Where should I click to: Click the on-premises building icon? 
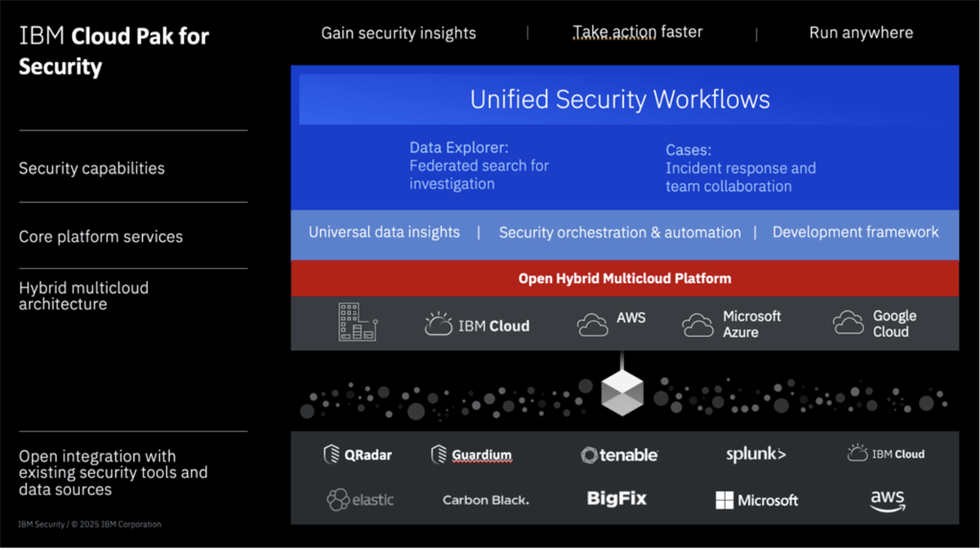[x=357, y=322]
